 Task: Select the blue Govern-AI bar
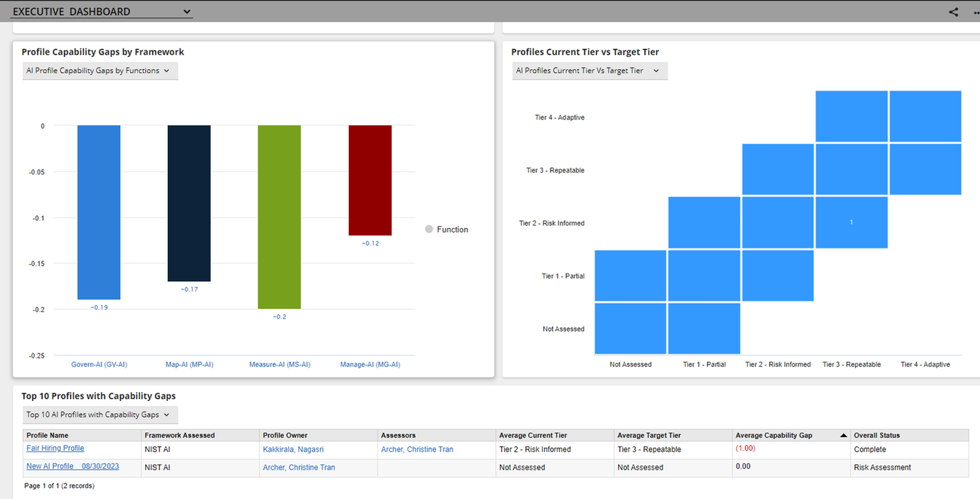click(x=99, y=212)
